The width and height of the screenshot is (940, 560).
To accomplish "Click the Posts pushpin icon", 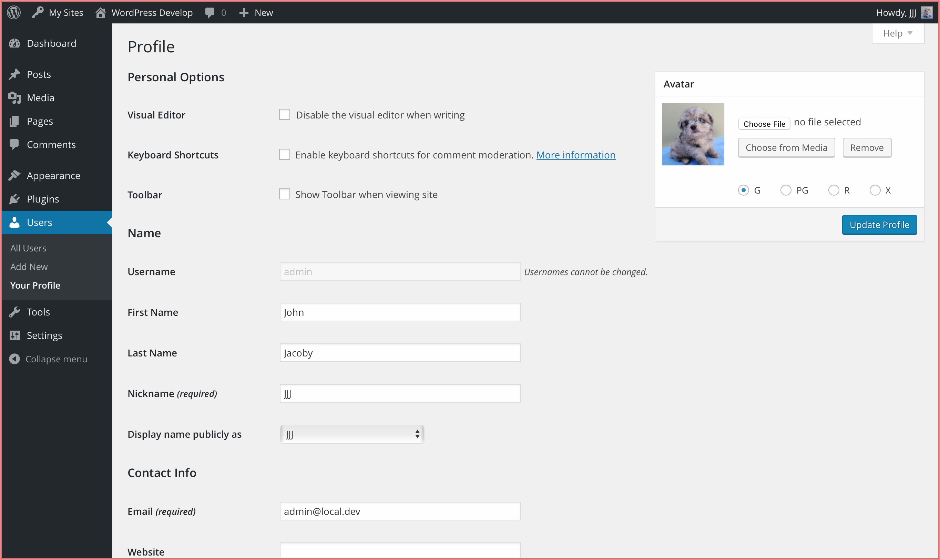I will (14, 74).
